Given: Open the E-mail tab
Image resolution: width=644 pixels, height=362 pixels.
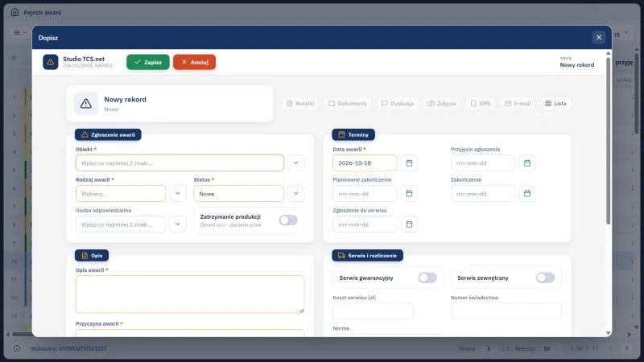Looking at the screenshot, I should (518, 104).
